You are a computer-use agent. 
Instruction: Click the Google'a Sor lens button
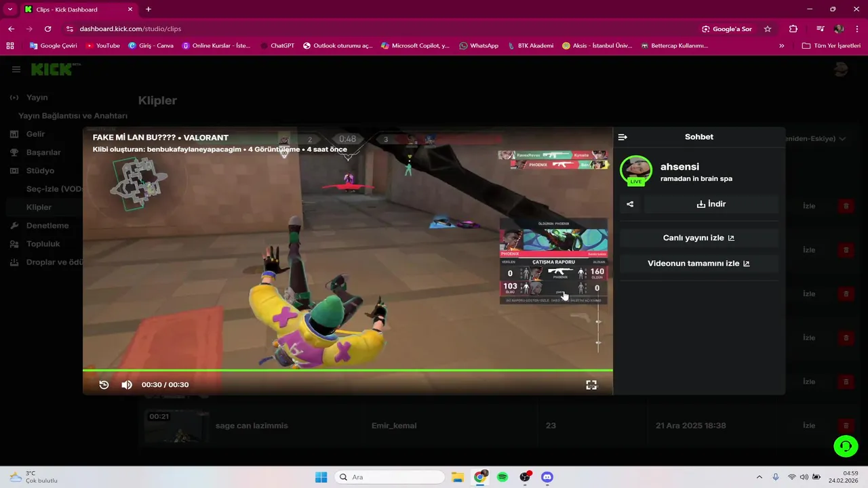[x=727, y=29]
